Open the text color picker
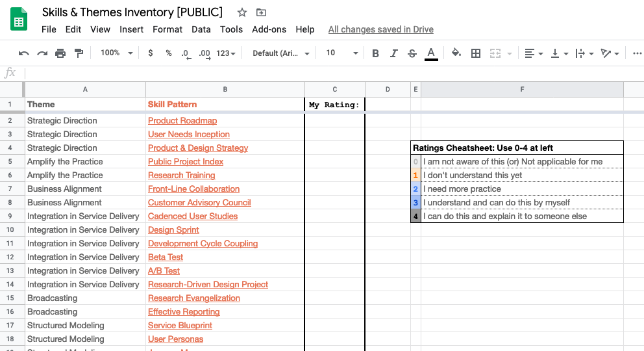This screenshot has width=644, height=351. (431, 53)
